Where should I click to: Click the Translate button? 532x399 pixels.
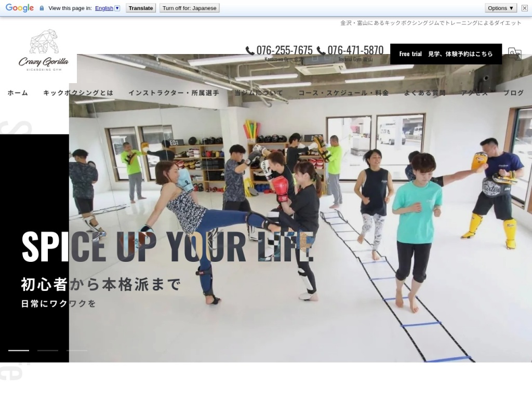click(x=141, y=8)
